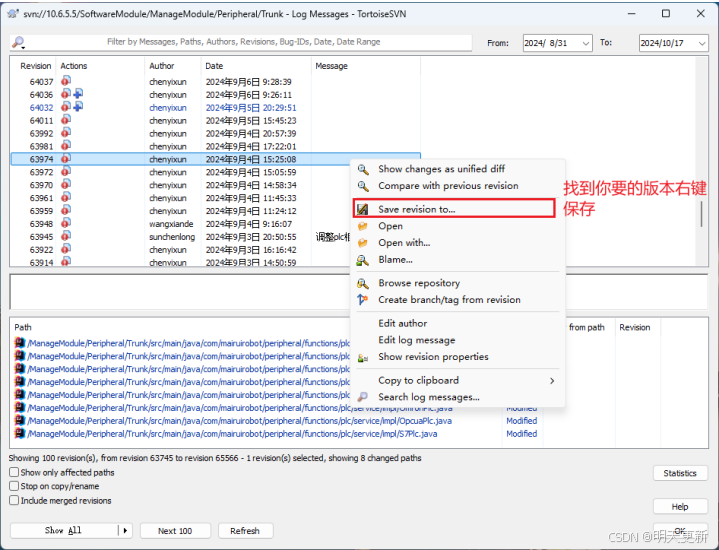The width and height of the screenshot is (719, 550).
Task: Select revision 63972 row
Action: click(x=216, y=172)
